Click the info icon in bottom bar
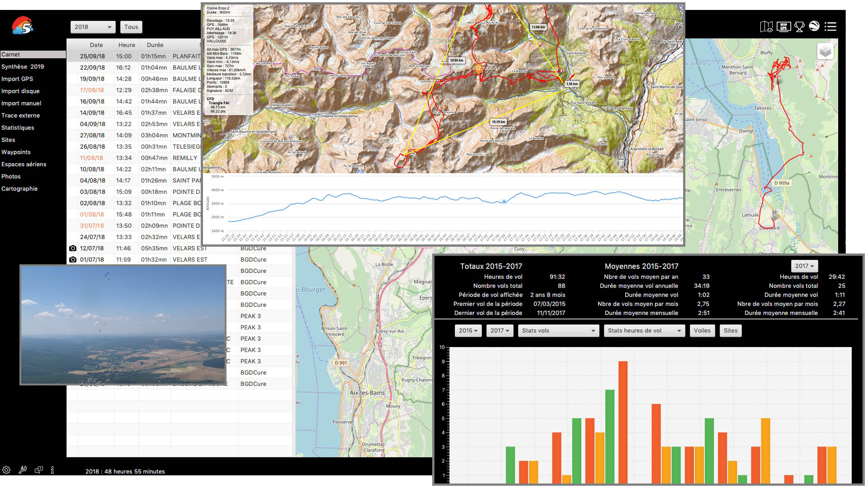The image size is (868, 488). click(52, 470)
